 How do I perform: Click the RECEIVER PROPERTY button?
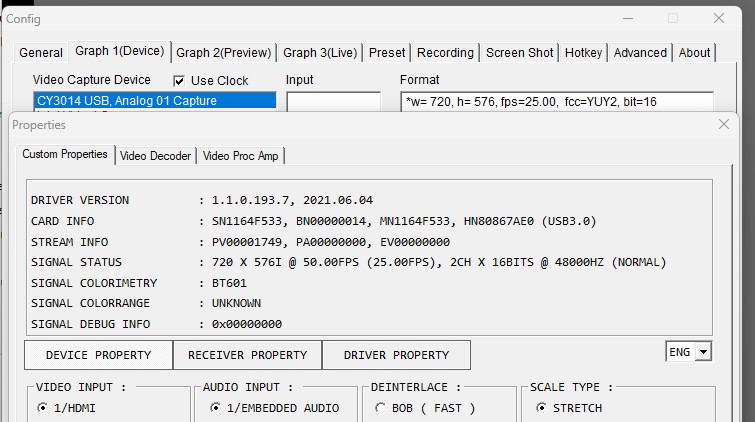tap(247, 355)
